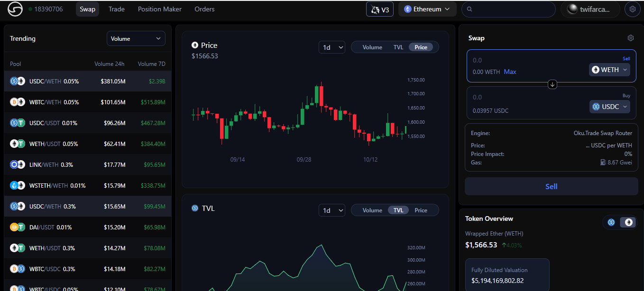Open the Swap tab
This screenshot has height=291, width=644.
coord(87,9)
